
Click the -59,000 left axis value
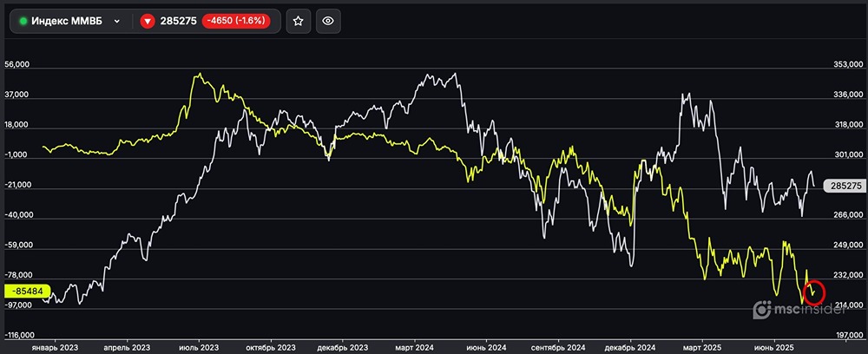[x=19, y=245]
